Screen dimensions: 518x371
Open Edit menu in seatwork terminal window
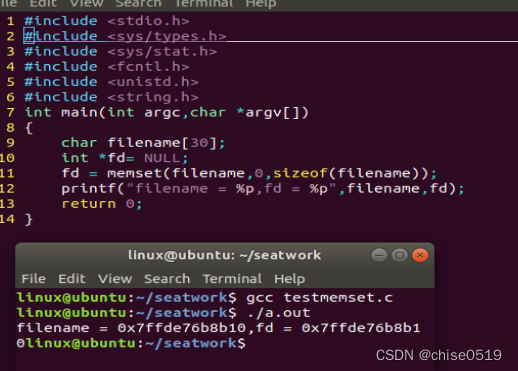tap(72, 279)
